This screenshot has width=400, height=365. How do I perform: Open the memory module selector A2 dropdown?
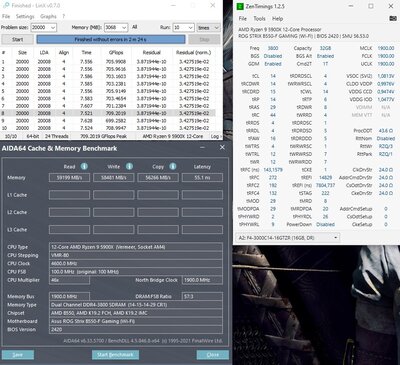pyautogui.click(x=288, y=238)
